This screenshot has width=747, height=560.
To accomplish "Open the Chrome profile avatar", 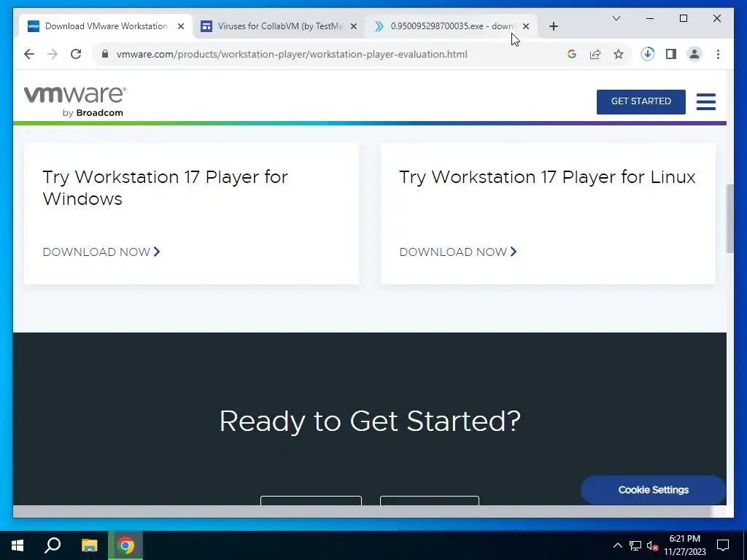I will pos(694,54).
